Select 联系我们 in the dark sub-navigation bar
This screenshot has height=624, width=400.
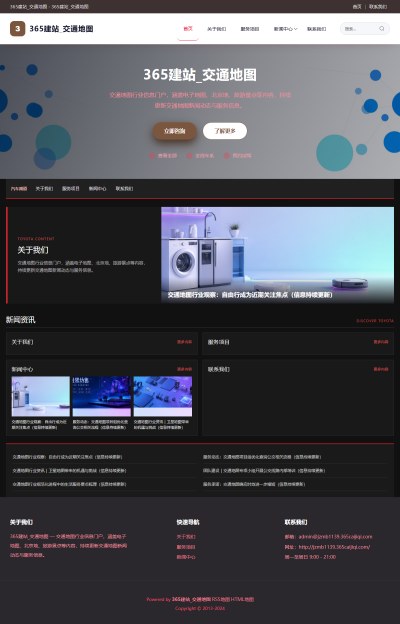coord(124,189)
